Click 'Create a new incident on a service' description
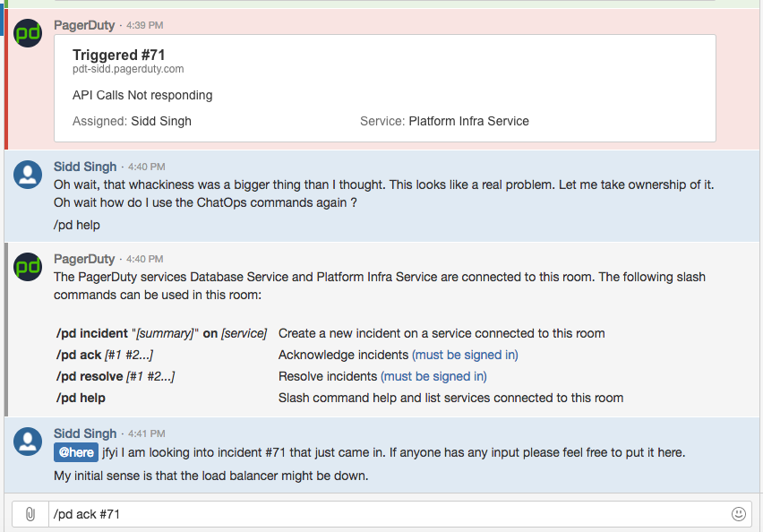The image size is (763, 532). pos(442,333)
